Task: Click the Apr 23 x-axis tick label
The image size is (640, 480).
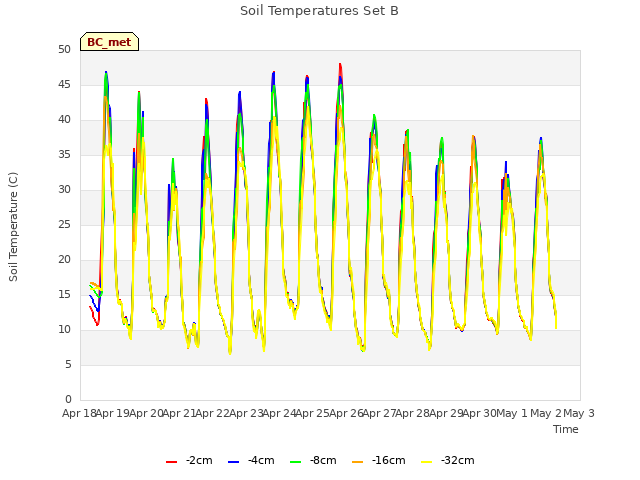Action: point(247,413)
